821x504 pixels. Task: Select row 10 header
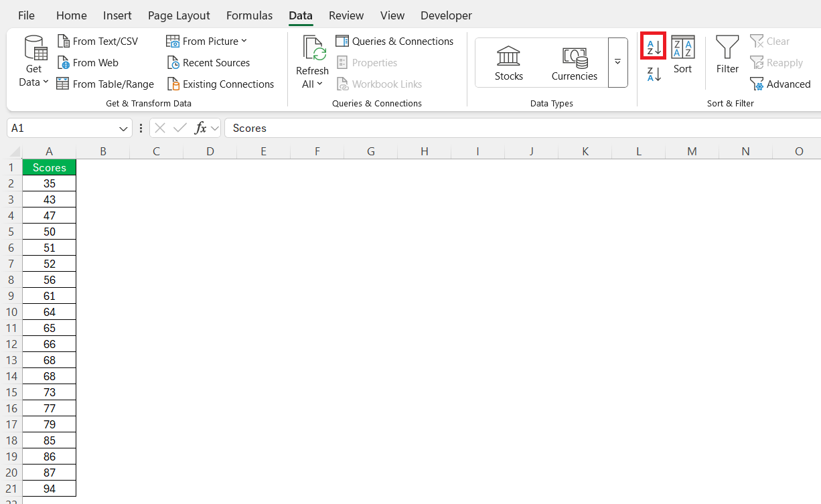coord(12,312)
